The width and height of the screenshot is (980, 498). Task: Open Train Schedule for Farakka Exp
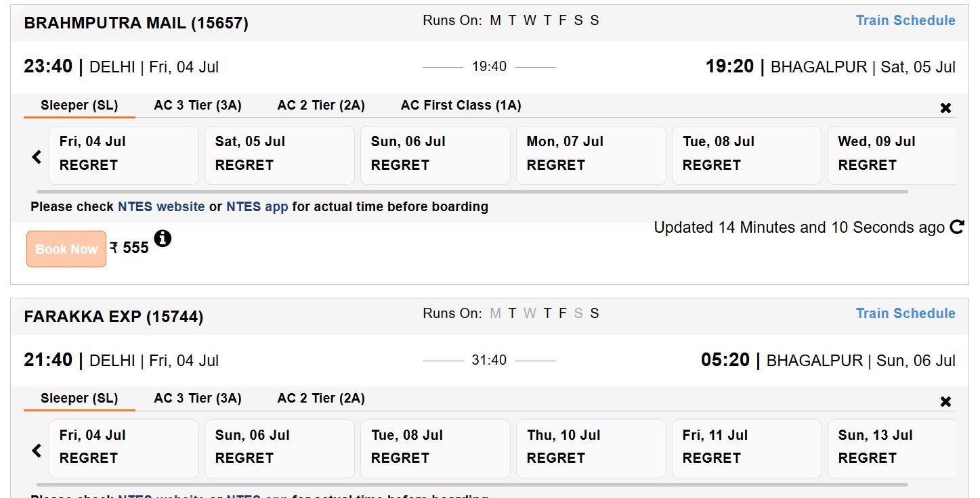click(905, 313)
